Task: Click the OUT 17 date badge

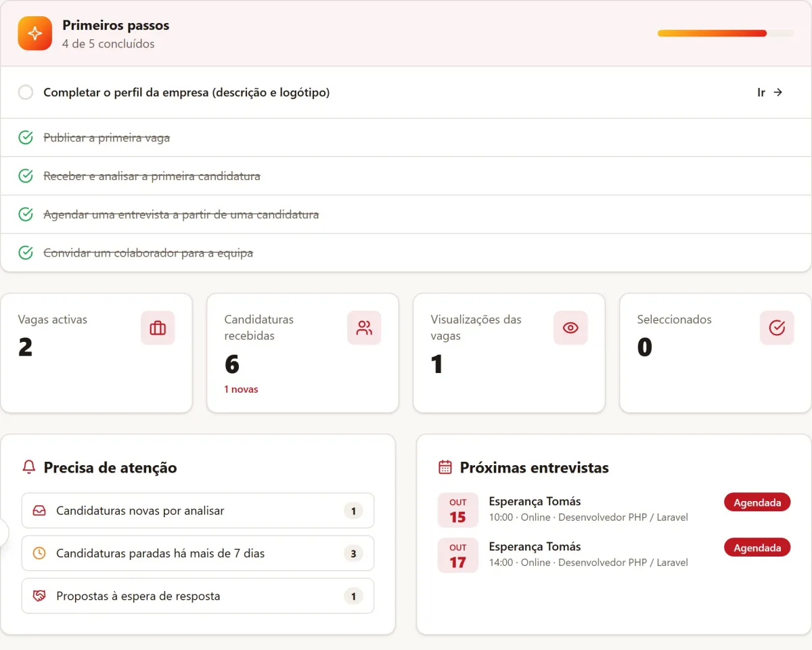Action: point(458,557)
